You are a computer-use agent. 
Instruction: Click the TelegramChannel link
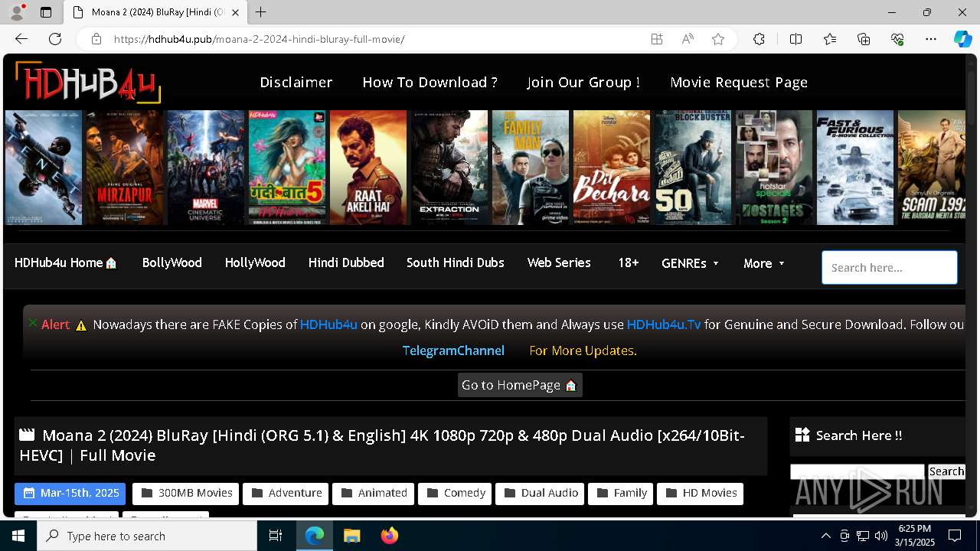453,350
